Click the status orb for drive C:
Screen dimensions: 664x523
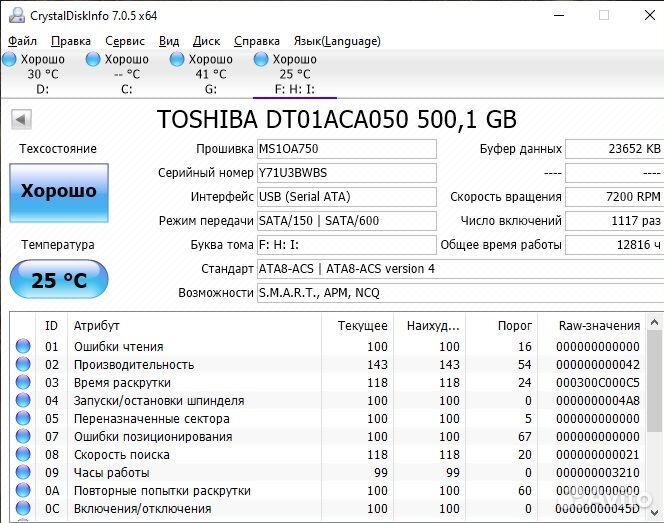(93, 59)
